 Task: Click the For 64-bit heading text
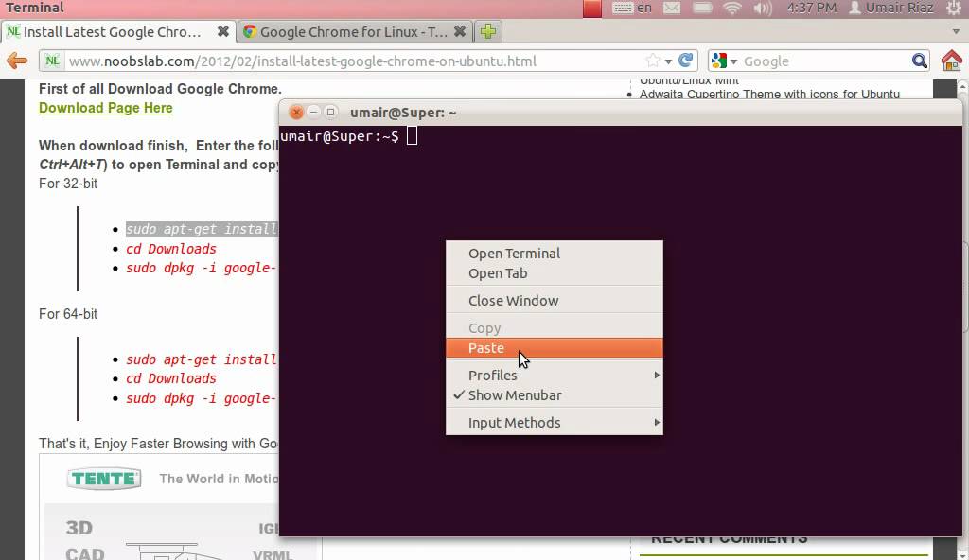click(68, 314)
